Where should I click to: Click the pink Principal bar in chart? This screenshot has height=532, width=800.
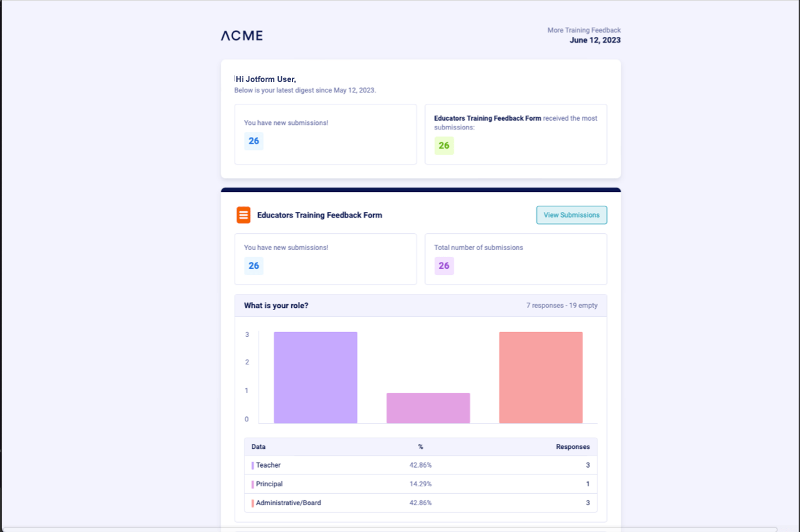[x=428, y=408]
